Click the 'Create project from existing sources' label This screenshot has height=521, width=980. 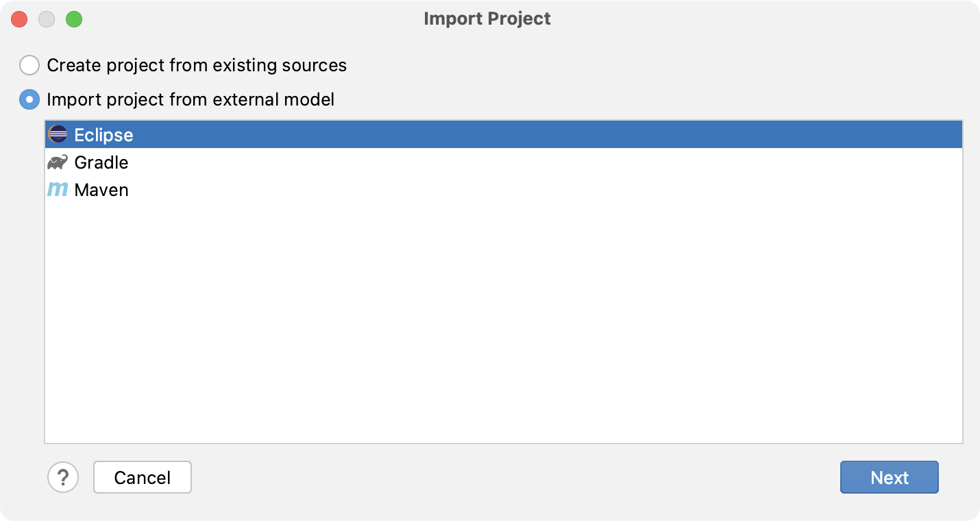click(x=197, y=65)
